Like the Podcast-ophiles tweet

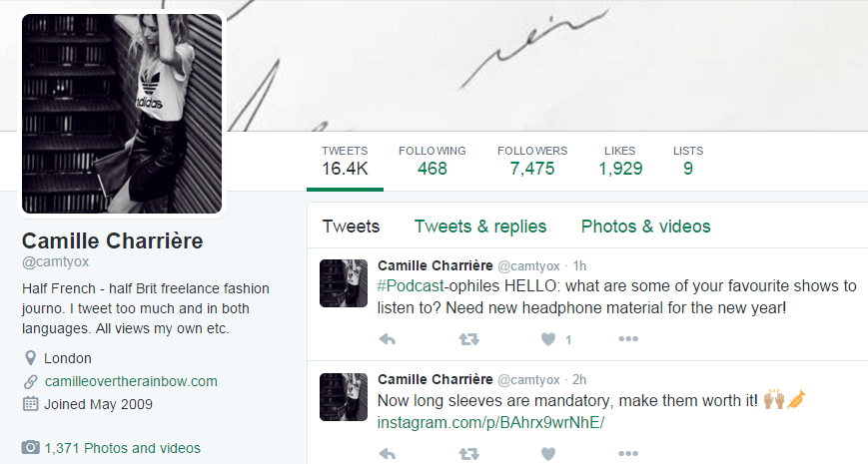point(547,338)
